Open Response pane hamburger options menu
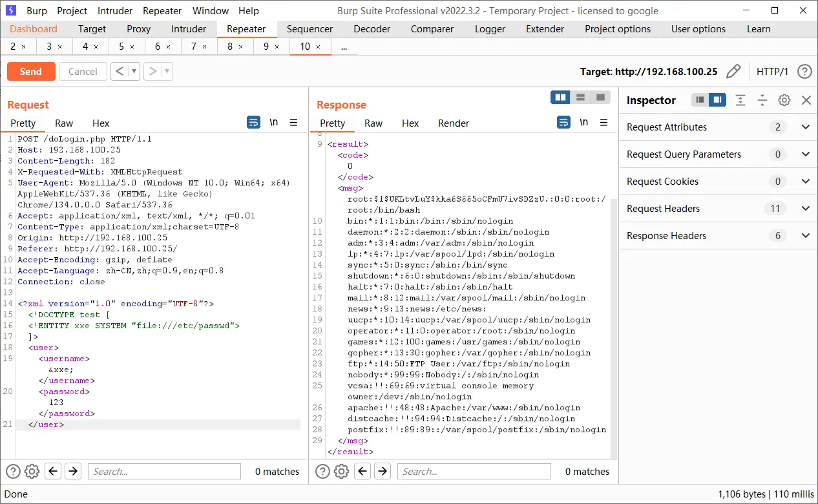Image resolution: width=818 pixels, height=504 pixels. (x=603, y=122)
